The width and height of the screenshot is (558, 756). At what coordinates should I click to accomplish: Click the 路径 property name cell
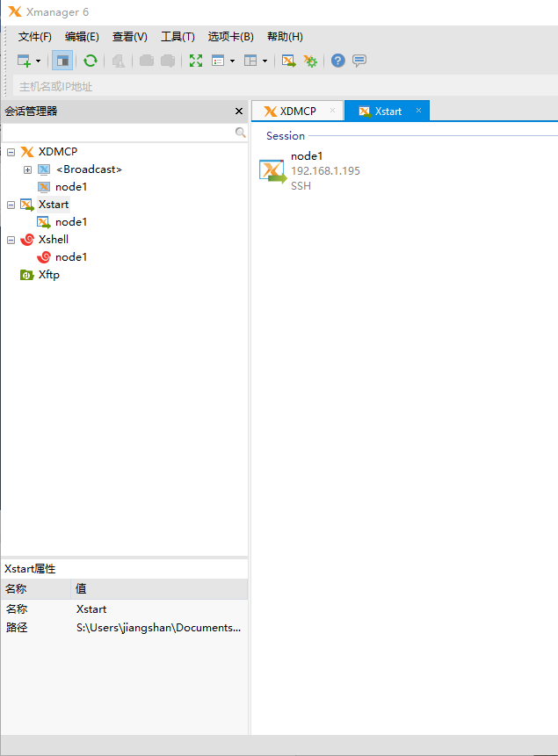[x=17, y=628]
